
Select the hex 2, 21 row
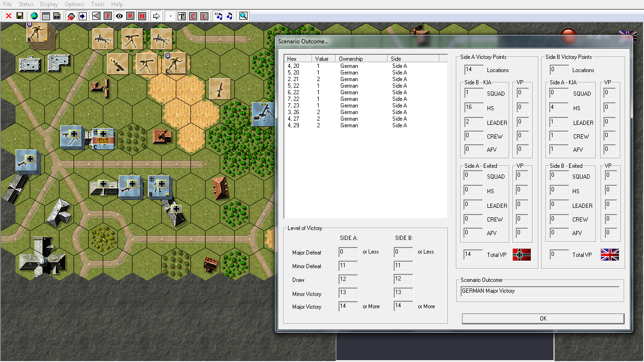tap(365, 79)
